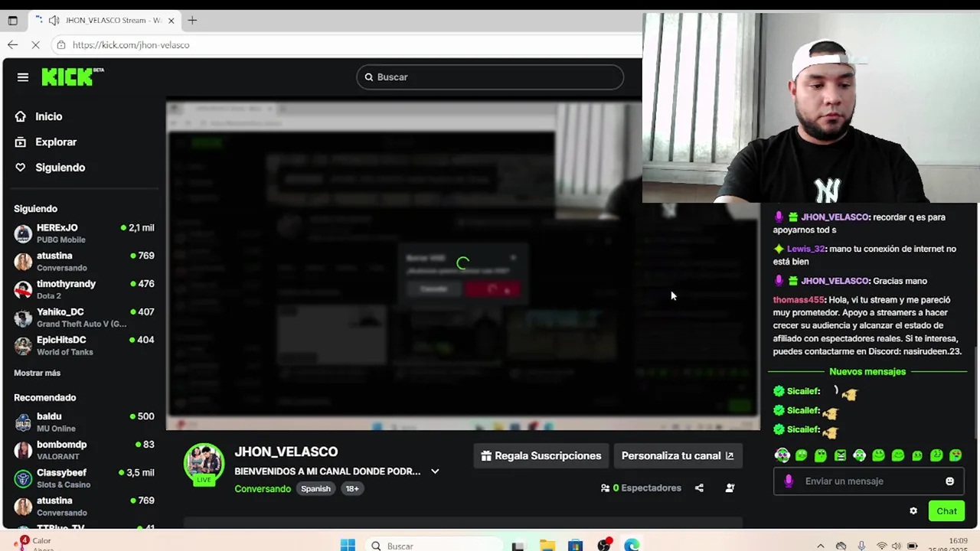
Task: Open HERExJO followed channel
Action: click(84, 233)
